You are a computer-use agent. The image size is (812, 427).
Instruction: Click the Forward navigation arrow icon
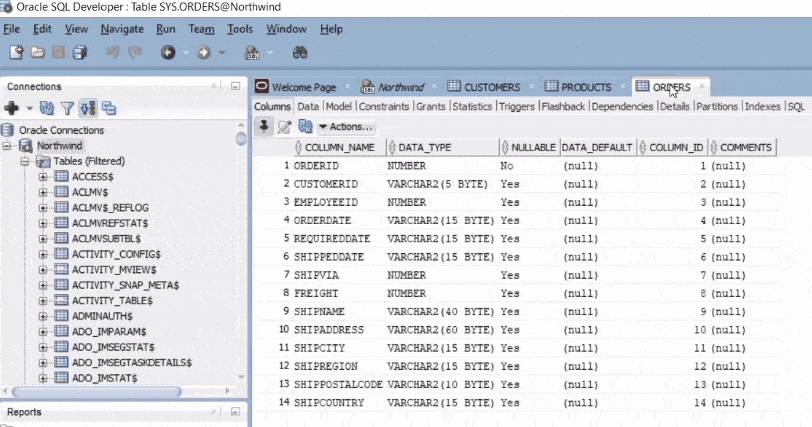[x=204, y=52]
